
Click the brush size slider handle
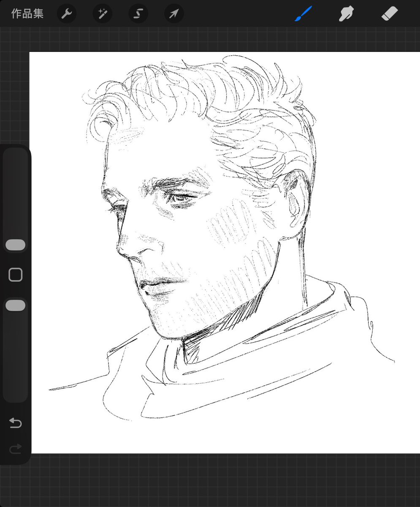(15, 245)
